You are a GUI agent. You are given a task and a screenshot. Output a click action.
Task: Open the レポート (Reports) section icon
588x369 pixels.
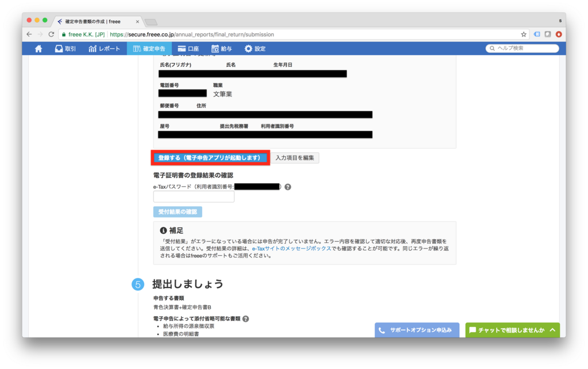[92, 49]
